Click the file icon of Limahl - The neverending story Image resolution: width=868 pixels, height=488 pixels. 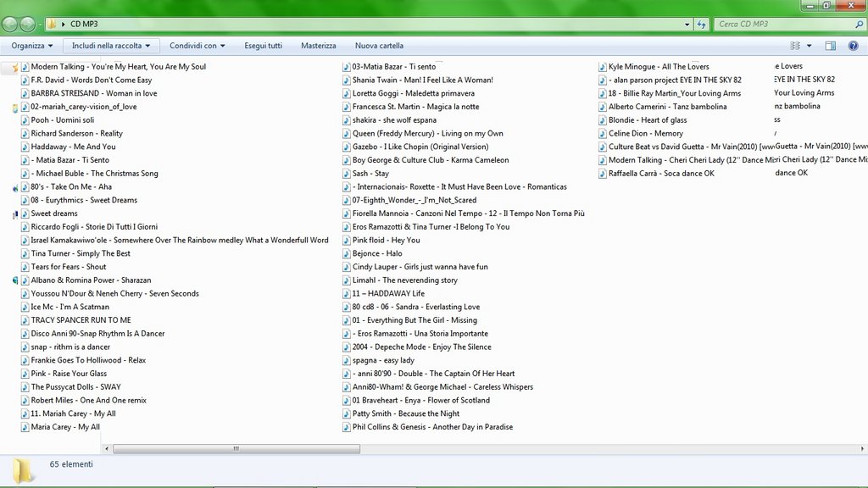[347, 280]
